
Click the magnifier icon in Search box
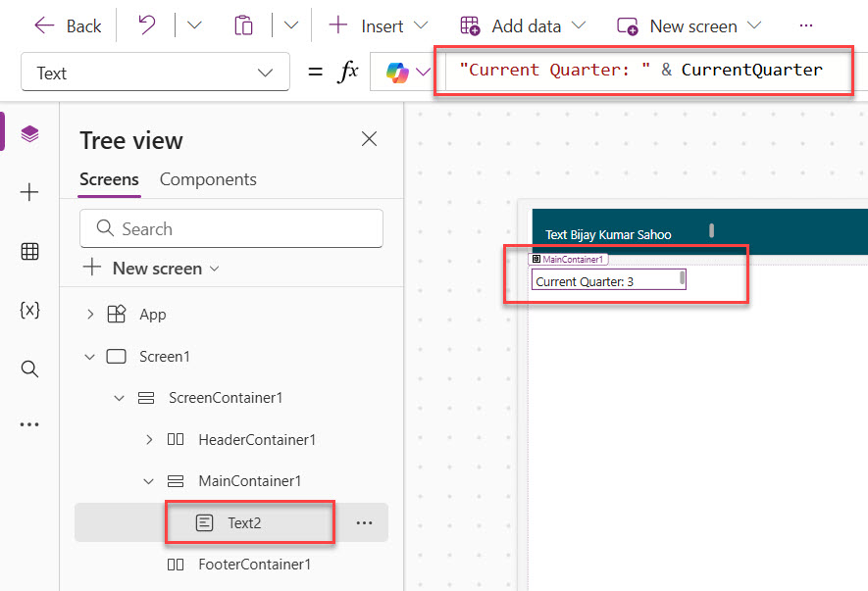point(105,228)
